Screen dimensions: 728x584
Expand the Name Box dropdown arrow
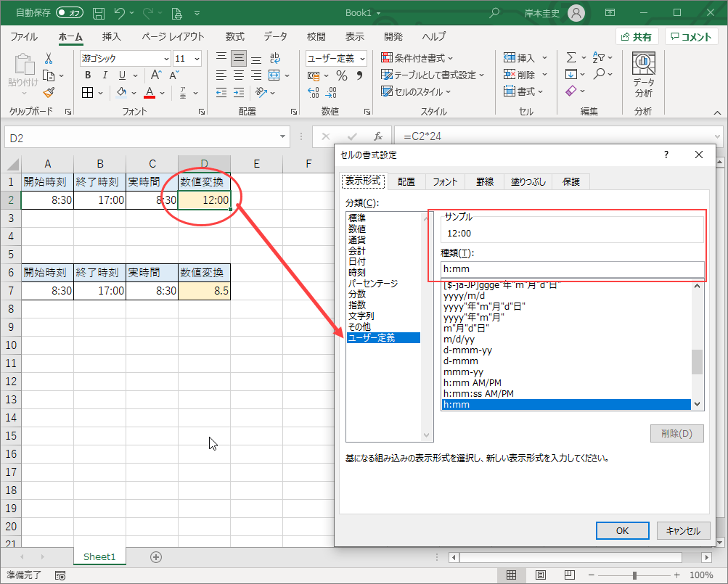coord(282,136)
